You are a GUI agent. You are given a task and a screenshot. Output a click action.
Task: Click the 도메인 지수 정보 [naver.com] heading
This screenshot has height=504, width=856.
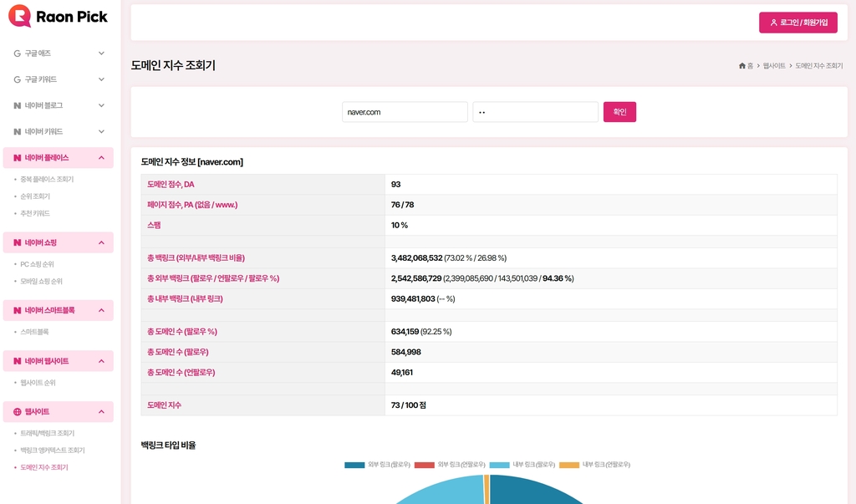pyautogui.click(x=192, y=162)
